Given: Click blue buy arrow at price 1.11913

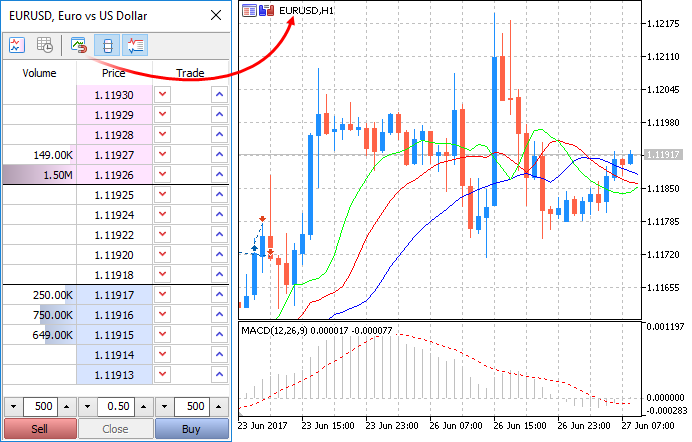Looking at the screenshot, I should tap(219, 376).
